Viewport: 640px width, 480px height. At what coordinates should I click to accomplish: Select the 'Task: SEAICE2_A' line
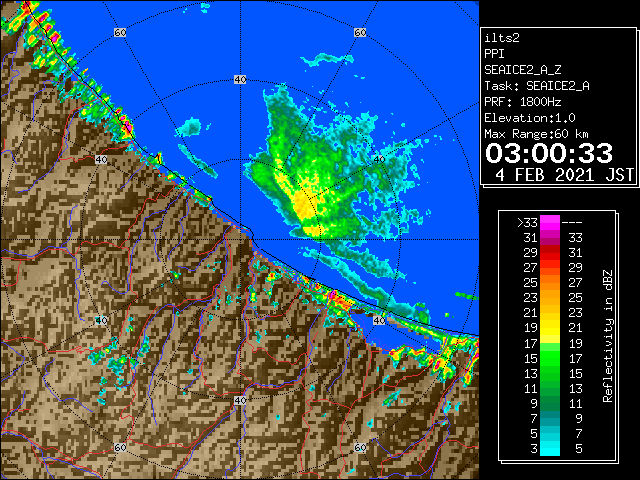[x=537, y=86]
